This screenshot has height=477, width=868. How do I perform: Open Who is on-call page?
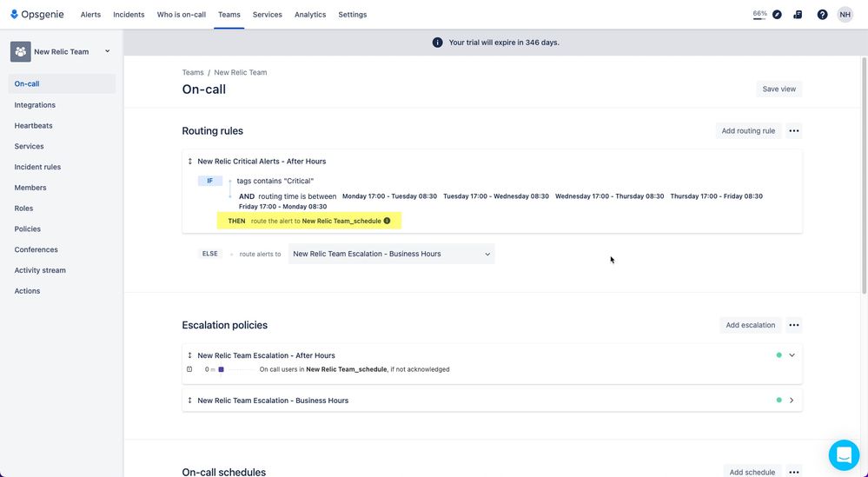click(182, 15)
